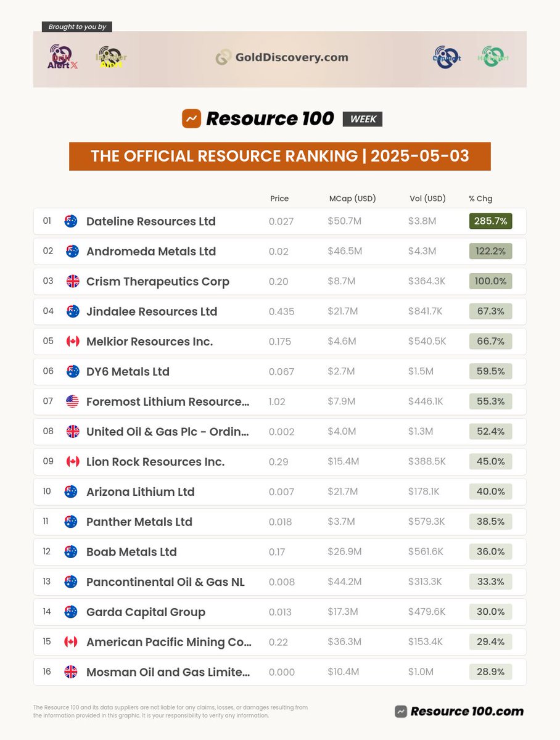Select the American Pacific Mining company name
Image resolution: width=560 pixels, height=740 pixels.
coord(169,643)
